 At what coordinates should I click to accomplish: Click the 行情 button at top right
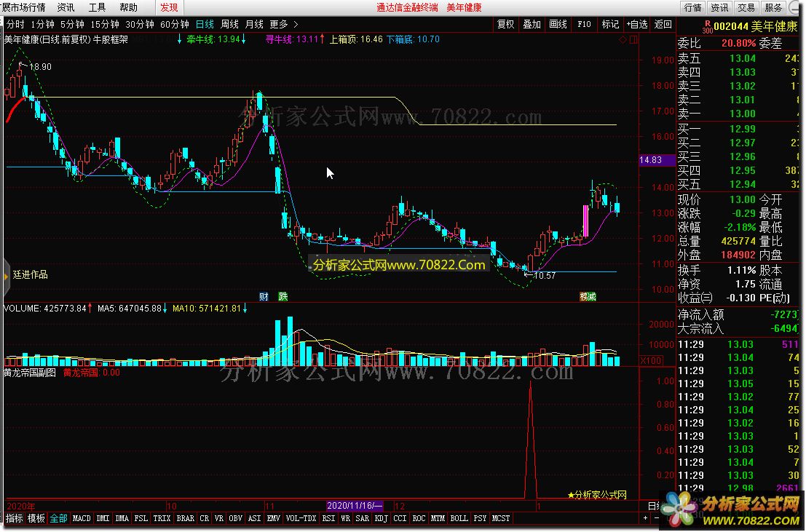click(x=693, y=7)
